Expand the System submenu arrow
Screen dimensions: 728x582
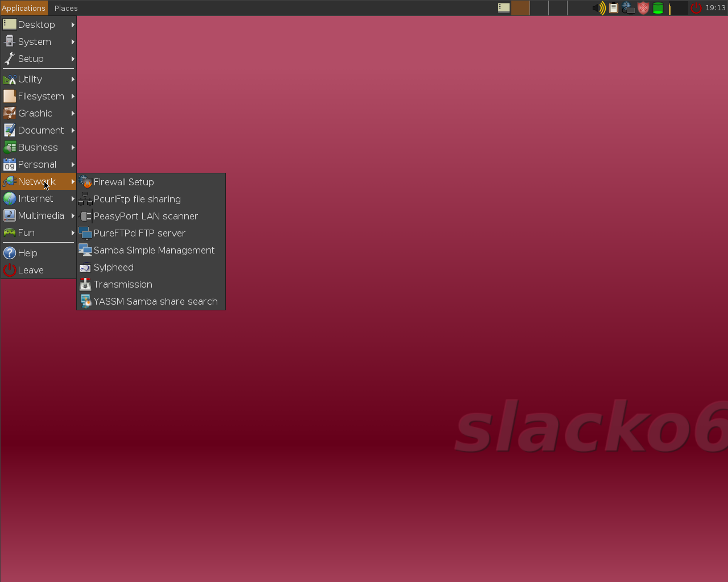(x=73, y=41)
